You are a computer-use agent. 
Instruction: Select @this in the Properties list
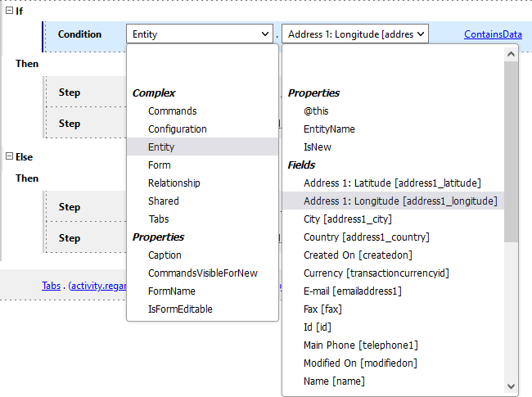317,111
